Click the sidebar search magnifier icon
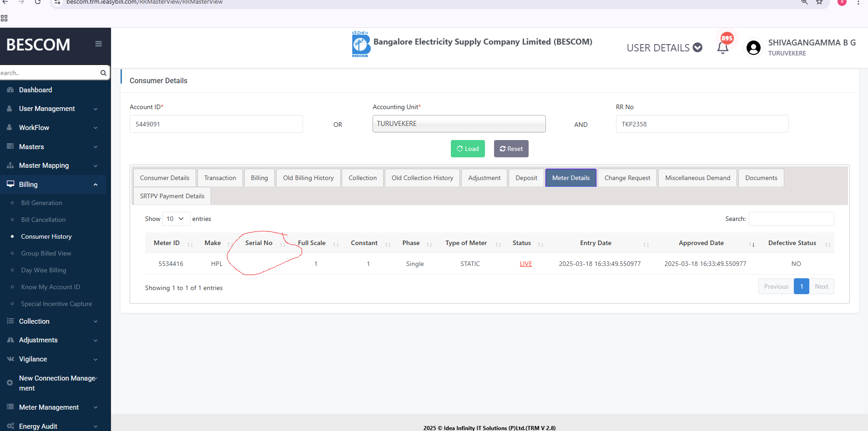The height and width of the screenshot is (431, 868). click(x=103, y=73)
